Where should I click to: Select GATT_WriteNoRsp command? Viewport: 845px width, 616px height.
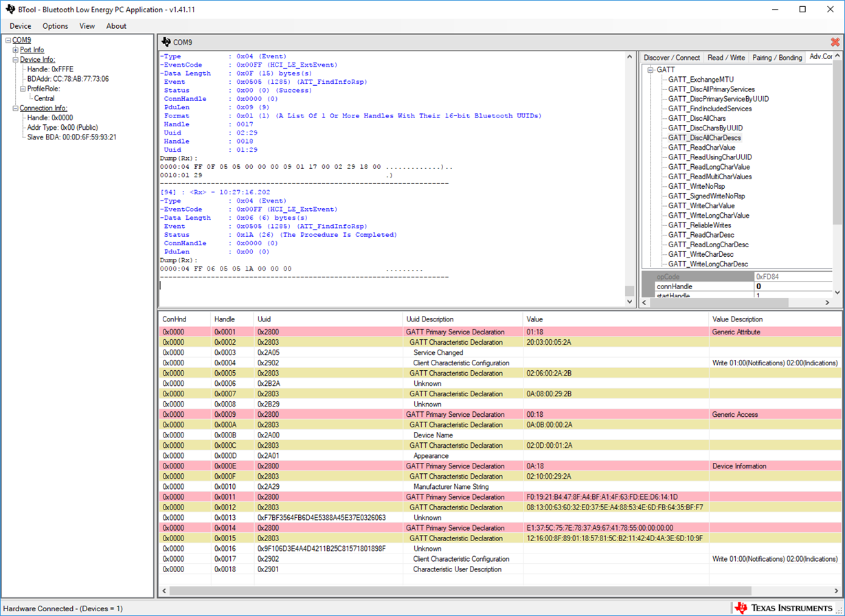click(x=697, y=186)
